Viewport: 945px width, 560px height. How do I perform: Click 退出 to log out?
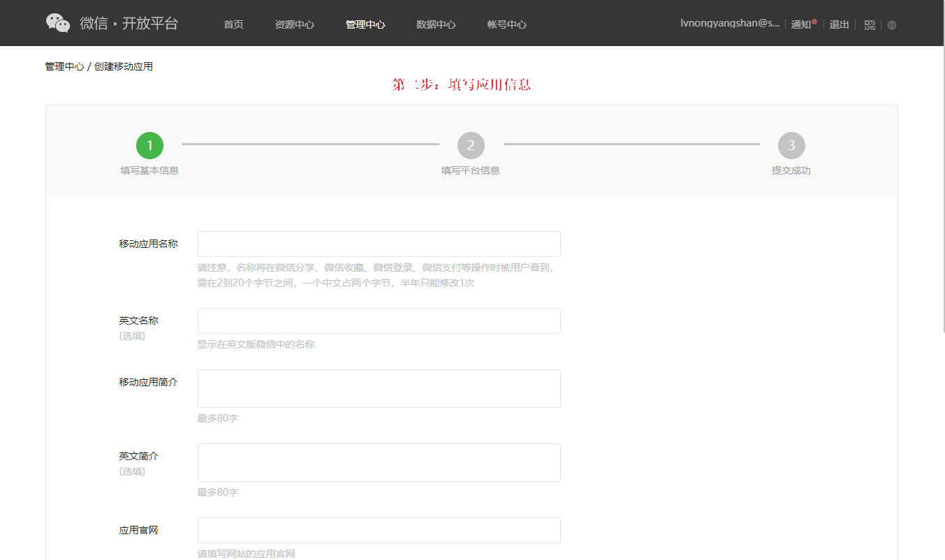click(x=839, y=24)
